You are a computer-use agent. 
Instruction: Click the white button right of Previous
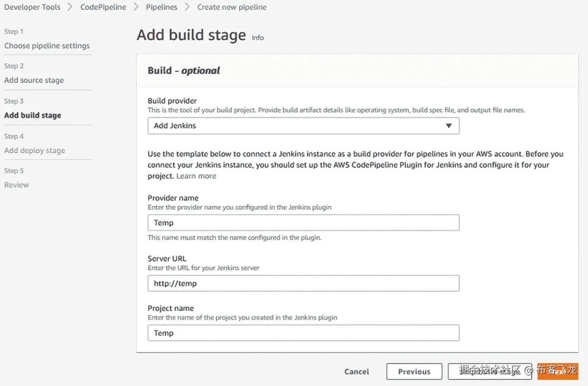tap(489, 372)
